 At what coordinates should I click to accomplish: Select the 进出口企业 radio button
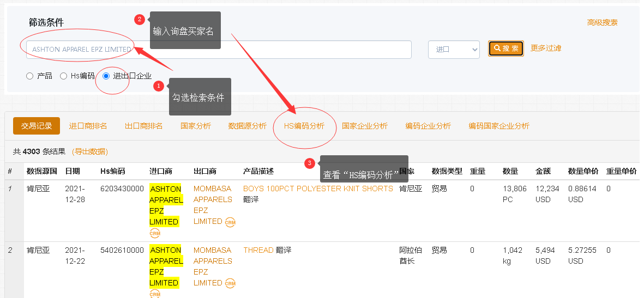click(x=106, y=76)
